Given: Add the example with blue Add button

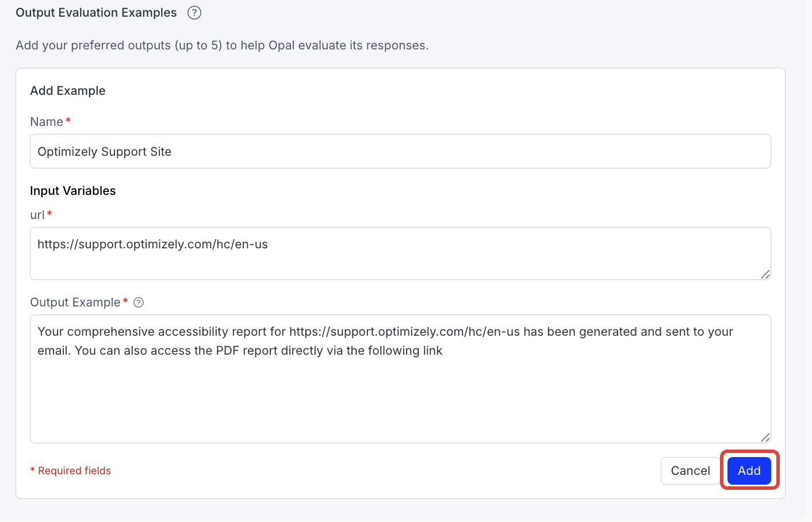Looking at the screenshot, I should (x=749, y=471).
